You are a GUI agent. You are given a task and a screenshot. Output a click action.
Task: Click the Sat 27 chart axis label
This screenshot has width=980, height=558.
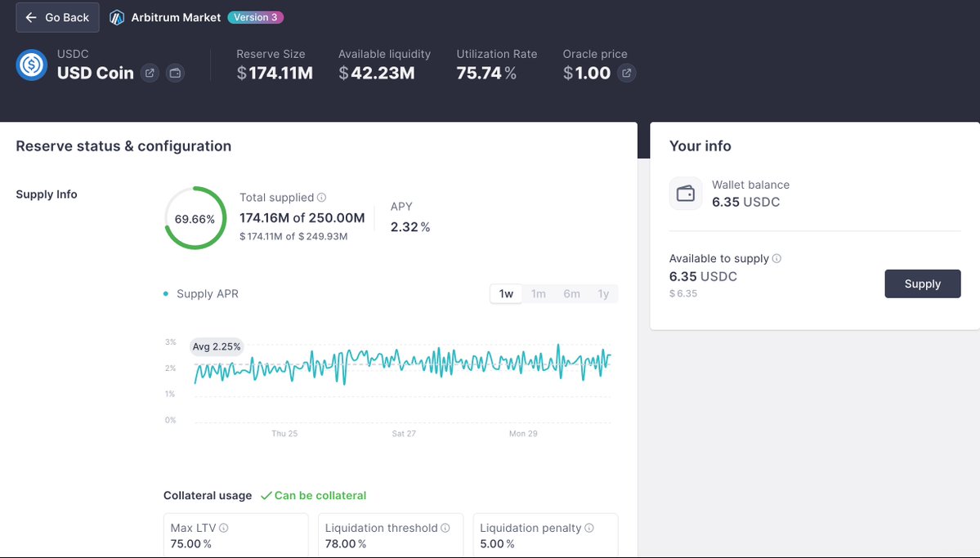pos(404,434)
